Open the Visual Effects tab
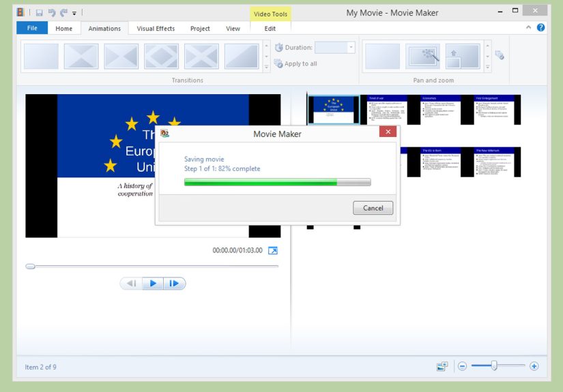Viewport: 563px width, 392px height. tap(156, 29)
